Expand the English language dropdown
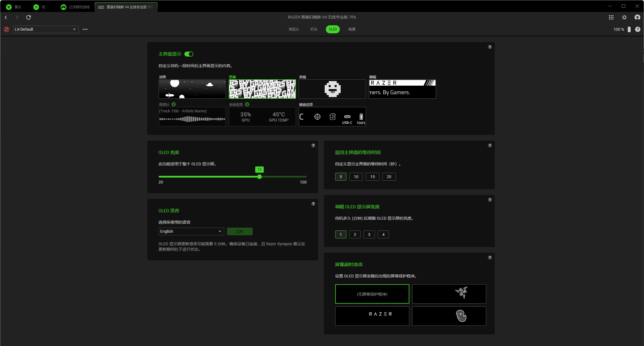The height and width of the screenshot is (346, 644). click(x=191, y=231)
